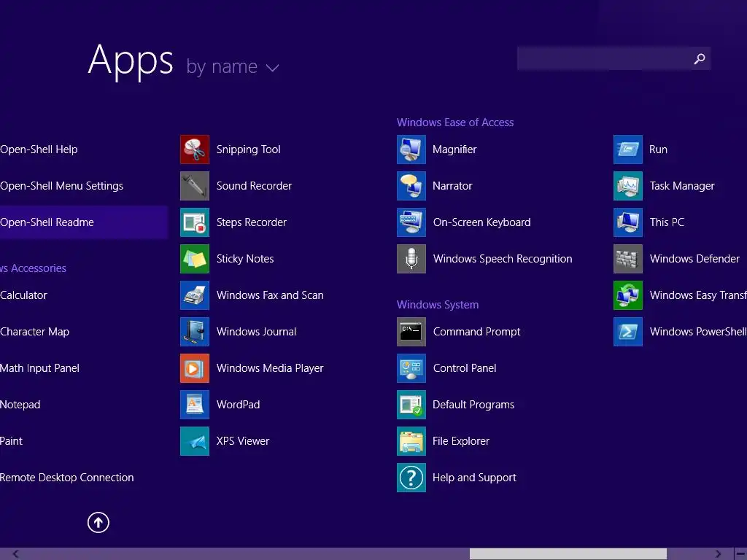Click the 'This PC' label
The image size is (747, 560).
(x=667, y=222)
